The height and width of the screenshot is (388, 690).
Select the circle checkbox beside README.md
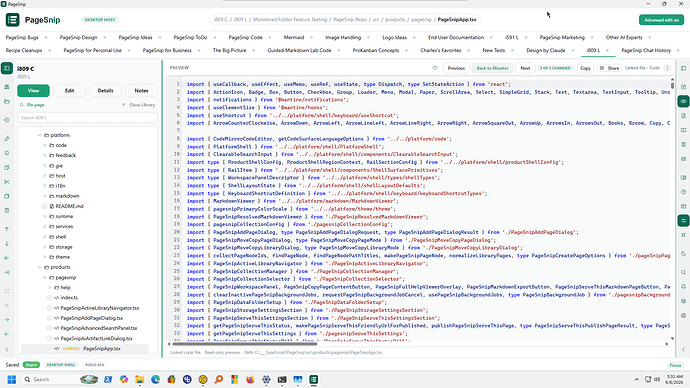point(44,206)
